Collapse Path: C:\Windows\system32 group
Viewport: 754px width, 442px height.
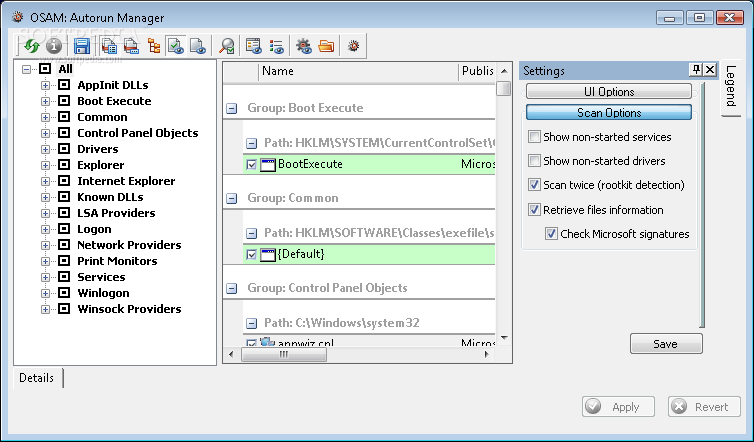point(251,323)
